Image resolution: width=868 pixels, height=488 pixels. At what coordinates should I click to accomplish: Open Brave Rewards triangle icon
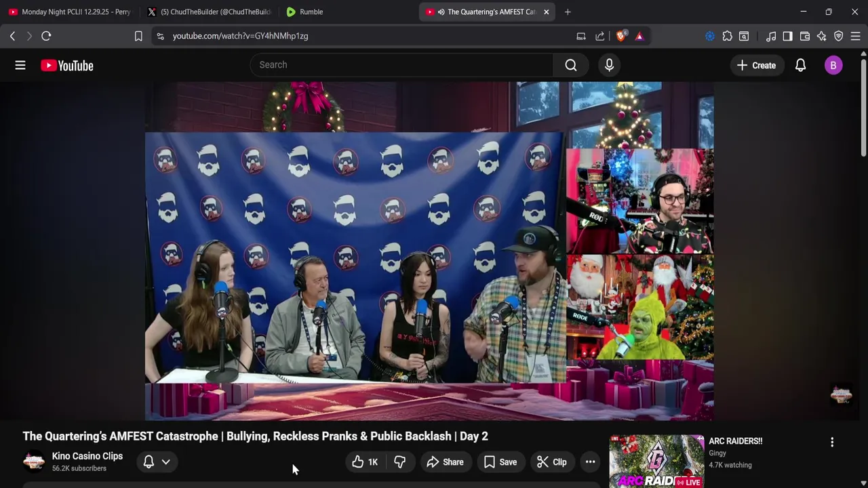coord(639,36)
